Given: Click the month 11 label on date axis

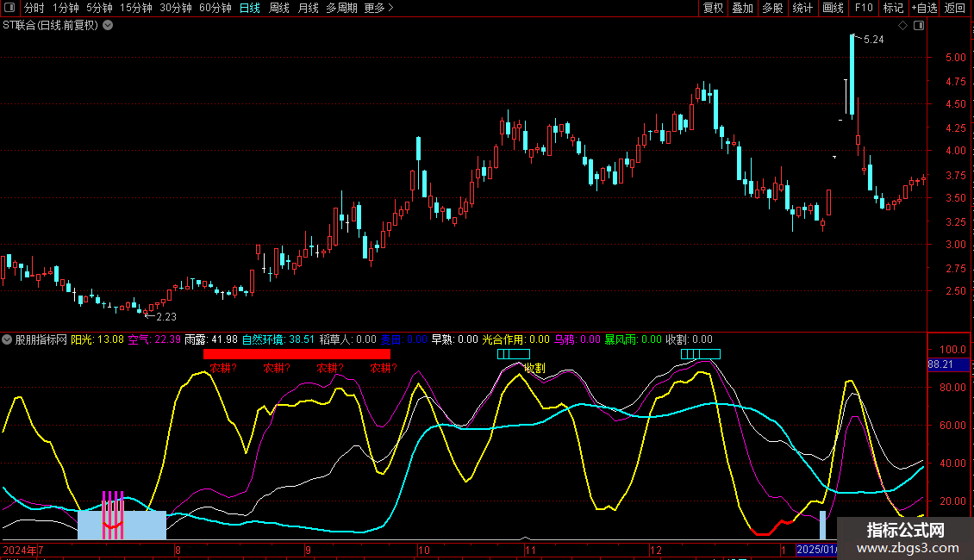Looking at the screenshot, I should pyautogui.click(x=530, y=550).
